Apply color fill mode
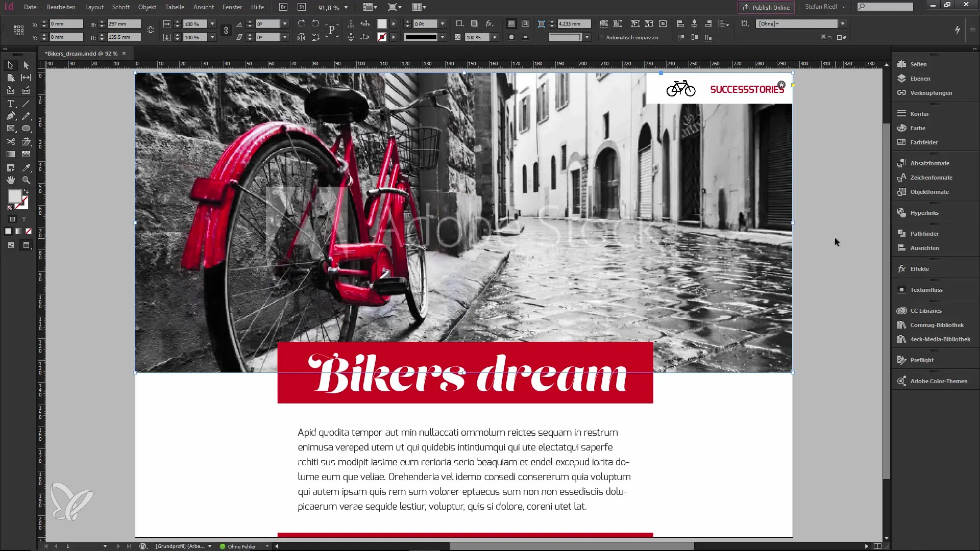The image size is (980, 551). 8,232
